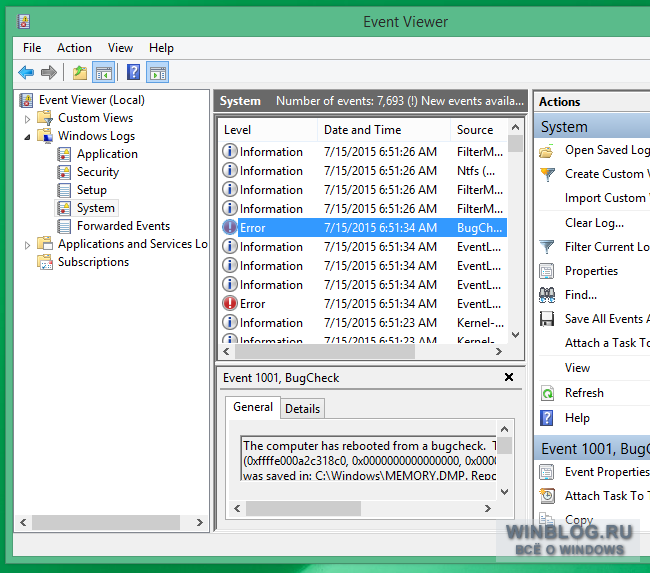Screen dimensions: 650x573
Task: Click the red Error icon of EventLog row
Action: point(230,303)
